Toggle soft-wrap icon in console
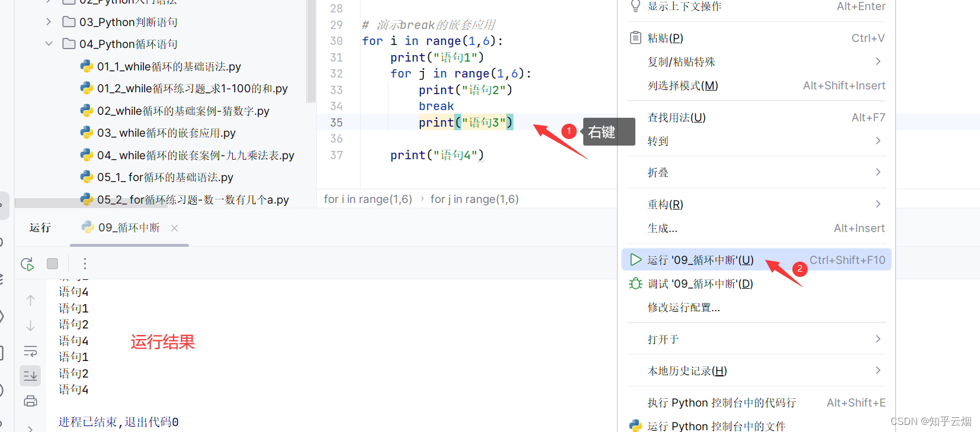980x432 pixels. click(30, 351)
